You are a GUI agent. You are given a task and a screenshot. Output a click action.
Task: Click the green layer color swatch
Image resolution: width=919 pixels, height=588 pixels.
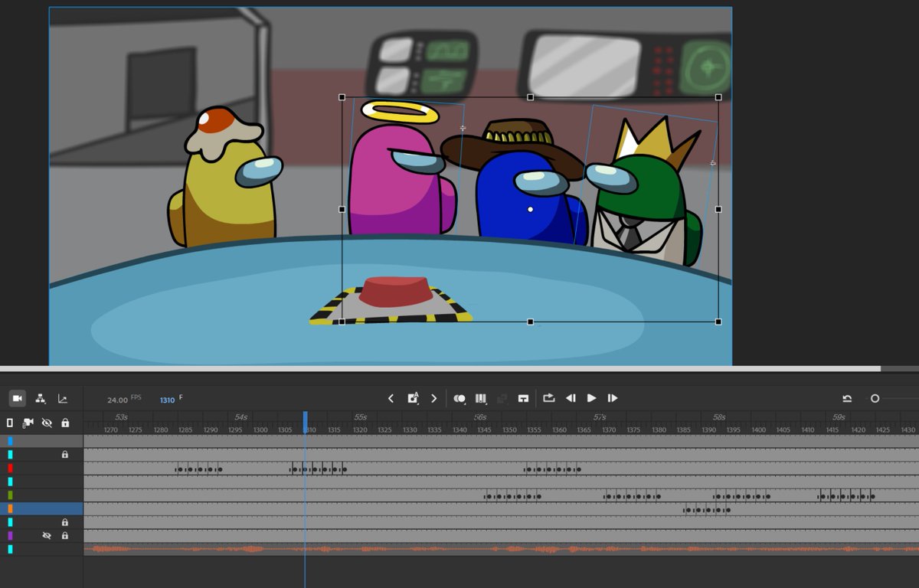click(10, 495)
